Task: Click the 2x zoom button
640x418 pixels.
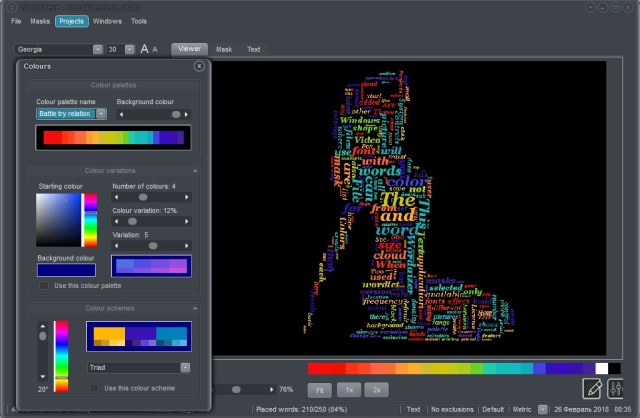Action: pyautogui.click(x=376, y=388)
